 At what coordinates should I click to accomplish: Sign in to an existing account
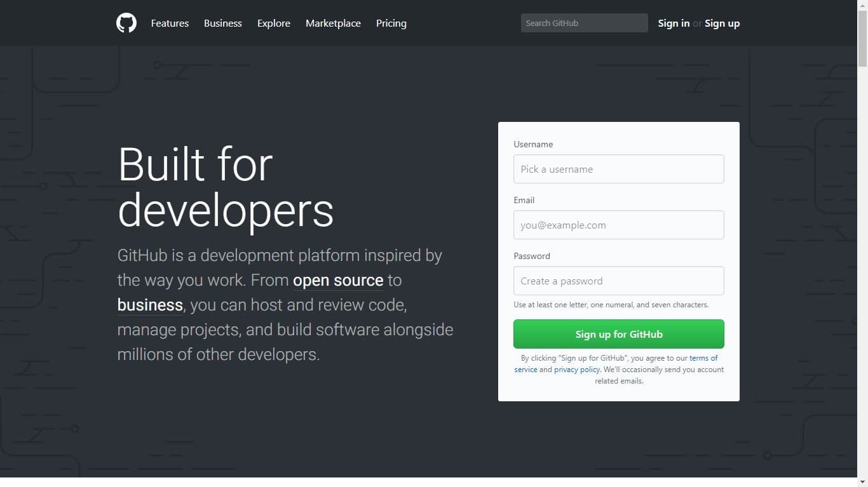point(673,23)
